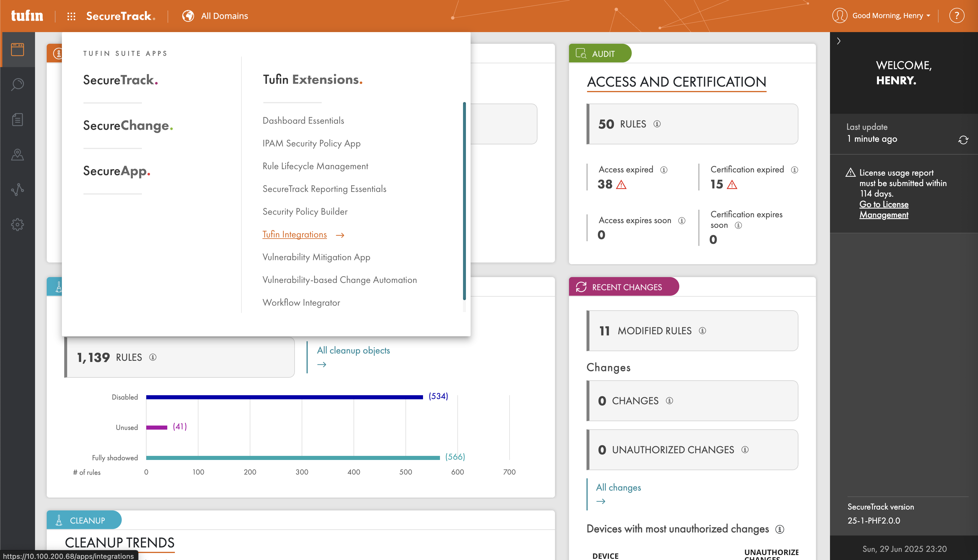
Task: Open the map location sidebar icon
Action: point(17,155)
